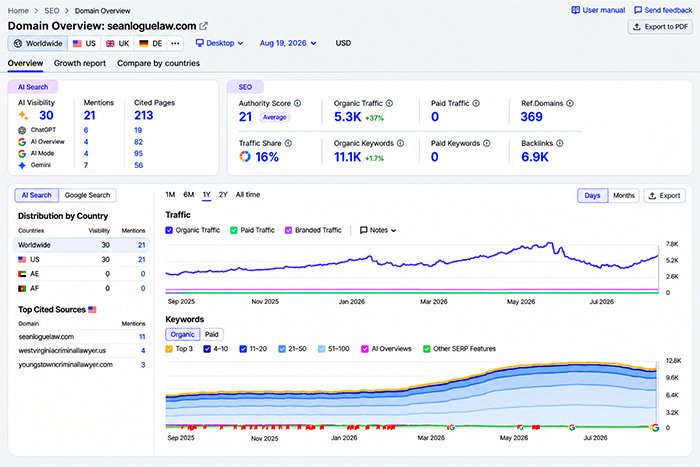
Task: Click the info icon next to Ref.Domains
Action: [570, 103]
